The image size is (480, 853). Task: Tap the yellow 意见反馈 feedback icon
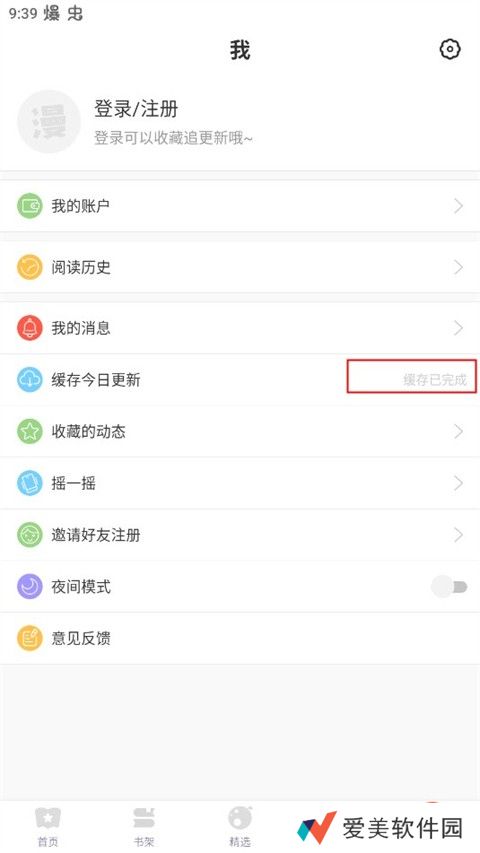[x=29, y=638]
